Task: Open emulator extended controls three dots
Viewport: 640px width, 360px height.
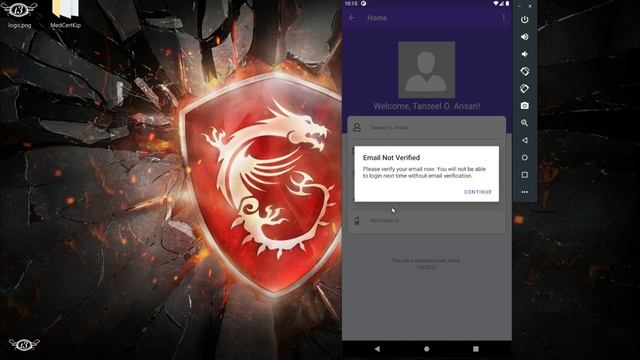Action: pyautogui.click(x=524, y=192)
